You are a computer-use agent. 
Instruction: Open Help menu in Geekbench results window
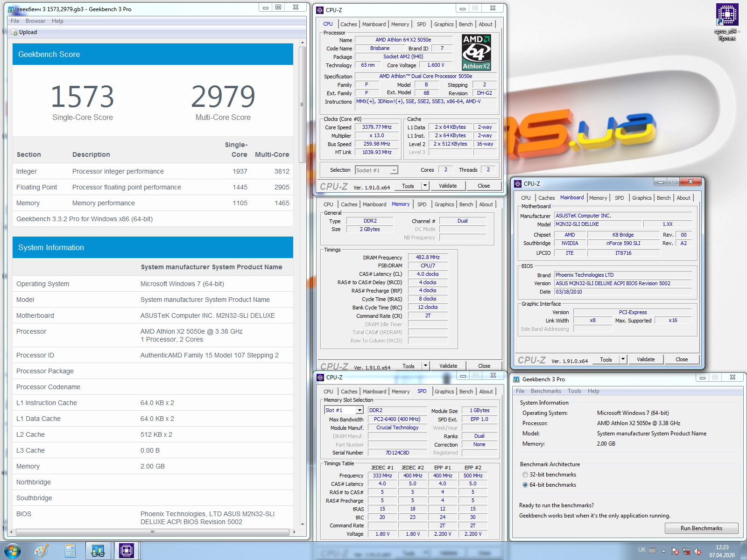click(x=57, y=21)
